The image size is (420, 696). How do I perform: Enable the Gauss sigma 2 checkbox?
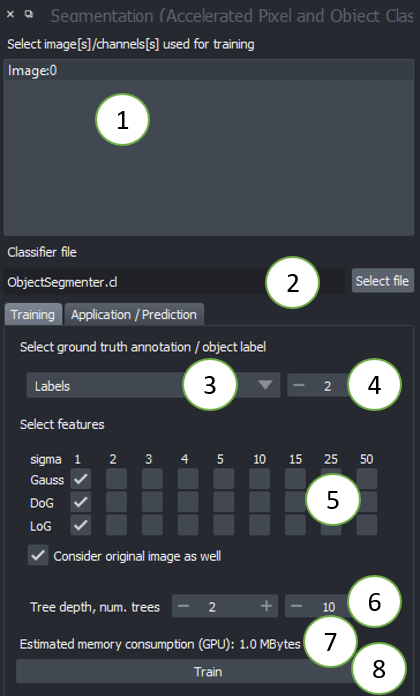coord(116,479)
